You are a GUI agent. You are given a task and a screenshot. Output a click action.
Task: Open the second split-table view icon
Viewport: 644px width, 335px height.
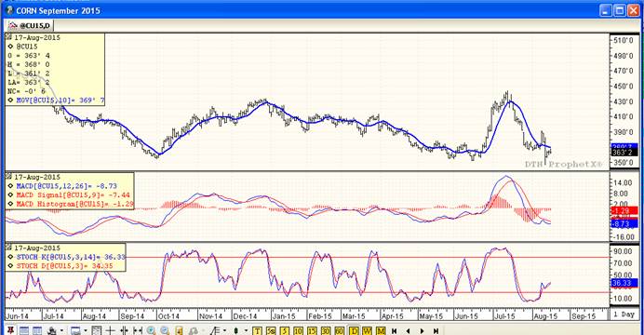[37, 331]
